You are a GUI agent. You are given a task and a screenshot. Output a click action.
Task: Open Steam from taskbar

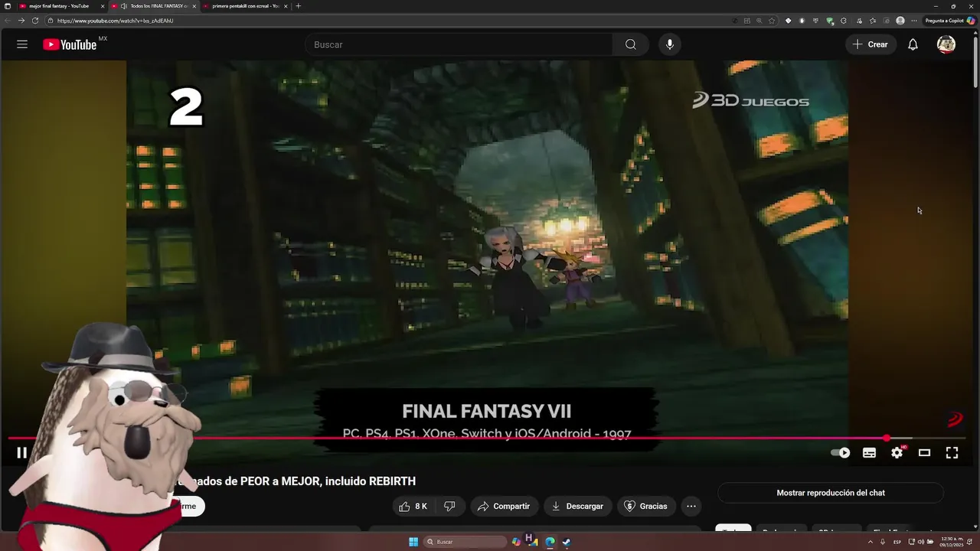[567, 542]
